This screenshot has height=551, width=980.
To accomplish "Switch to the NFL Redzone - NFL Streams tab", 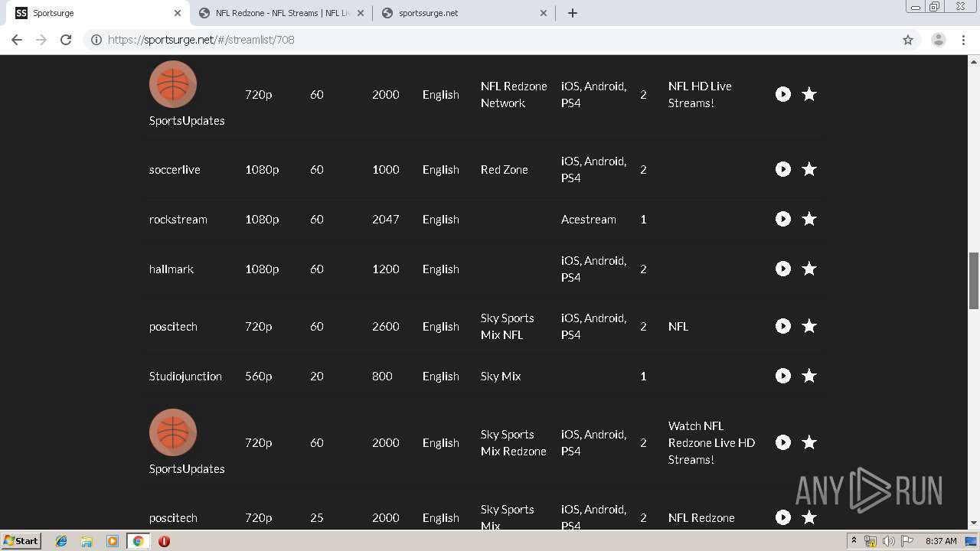I will tap(283, 13).
